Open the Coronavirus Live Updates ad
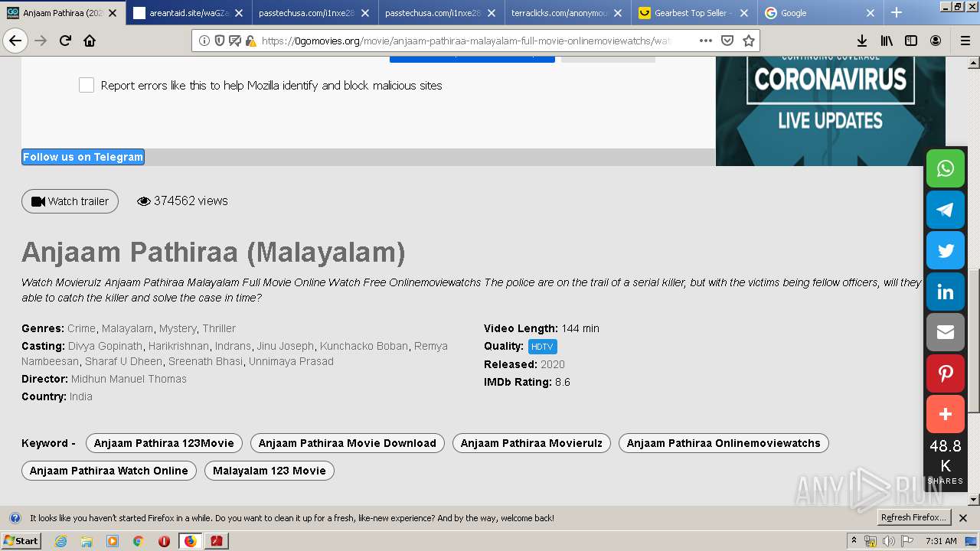 point(830,111)
